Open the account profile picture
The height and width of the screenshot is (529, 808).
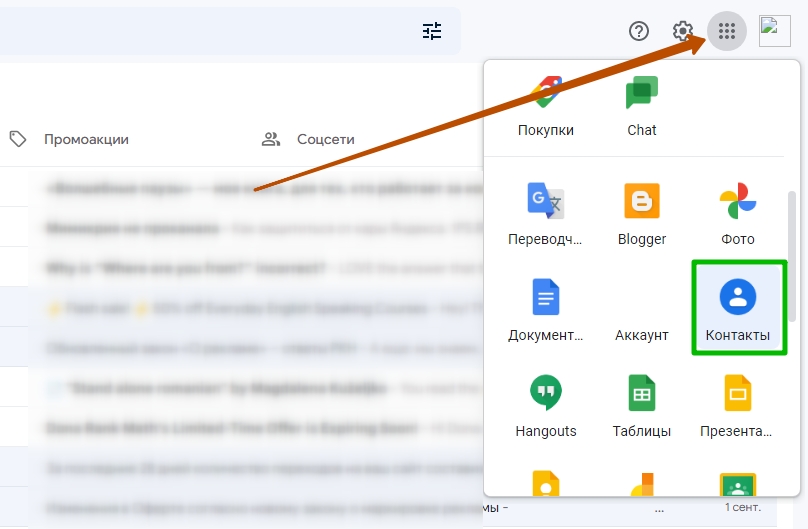click(x=775, y=31)
